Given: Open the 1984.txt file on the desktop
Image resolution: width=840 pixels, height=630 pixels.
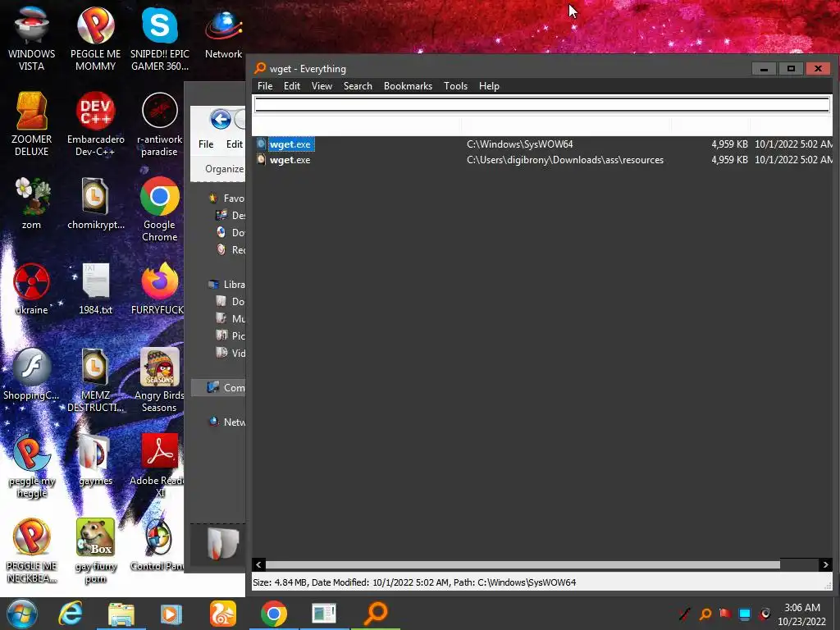Looking at the screenshot, I should click(95, 288).
